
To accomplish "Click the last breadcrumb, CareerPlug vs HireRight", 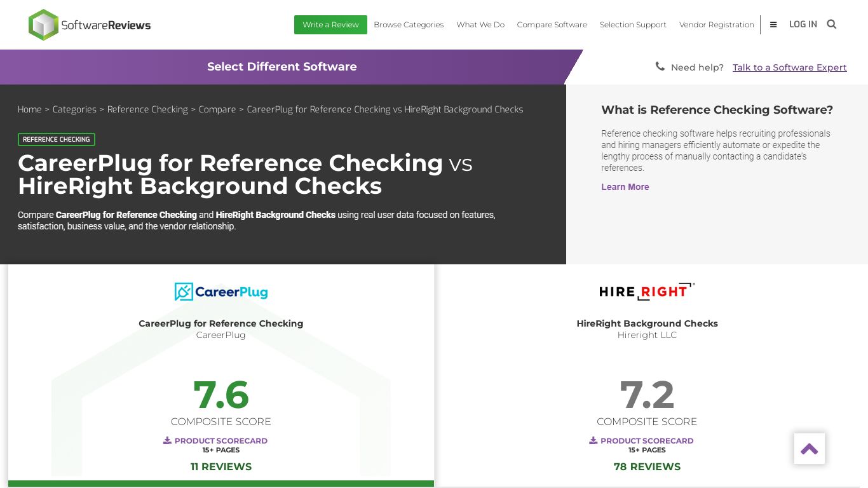I will click(385, 109).
